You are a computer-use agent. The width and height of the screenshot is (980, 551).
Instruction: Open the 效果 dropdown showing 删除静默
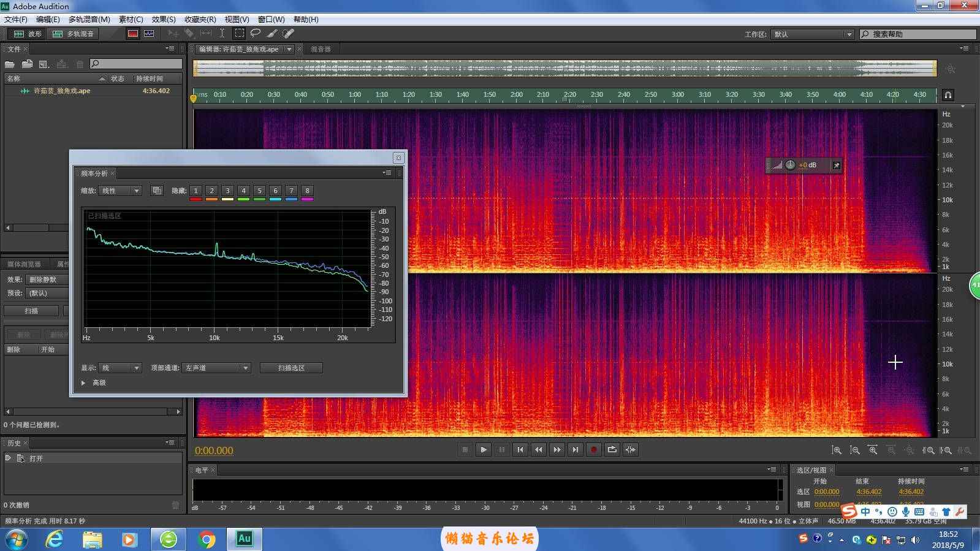48,279
